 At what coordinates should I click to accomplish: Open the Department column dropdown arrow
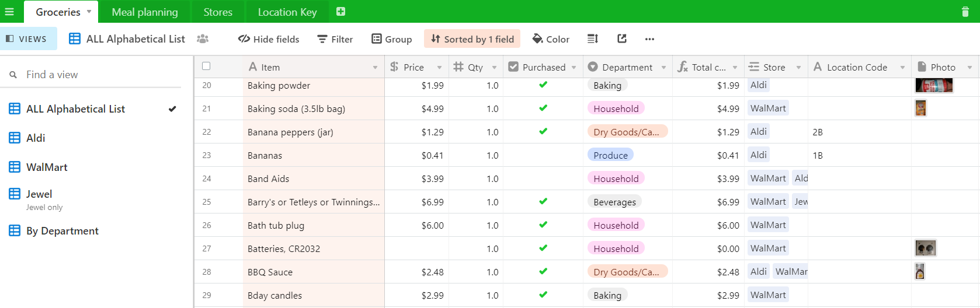pyautogui.click(x=663, y=68)
